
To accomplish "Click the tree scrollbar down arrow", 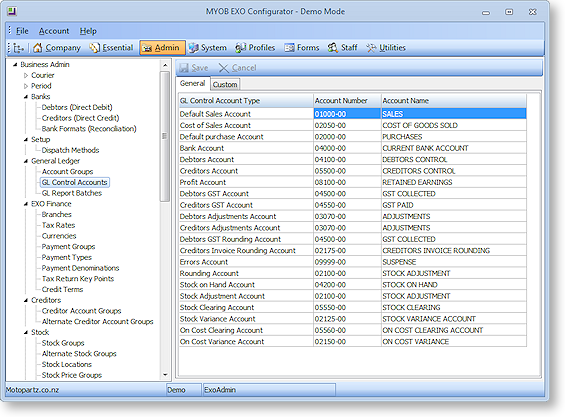I will coord(165,375).
